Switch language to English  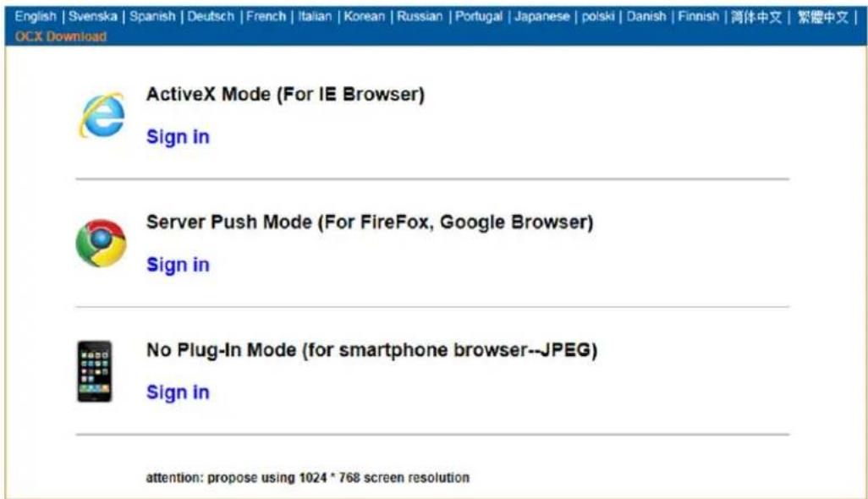point(36,17)
